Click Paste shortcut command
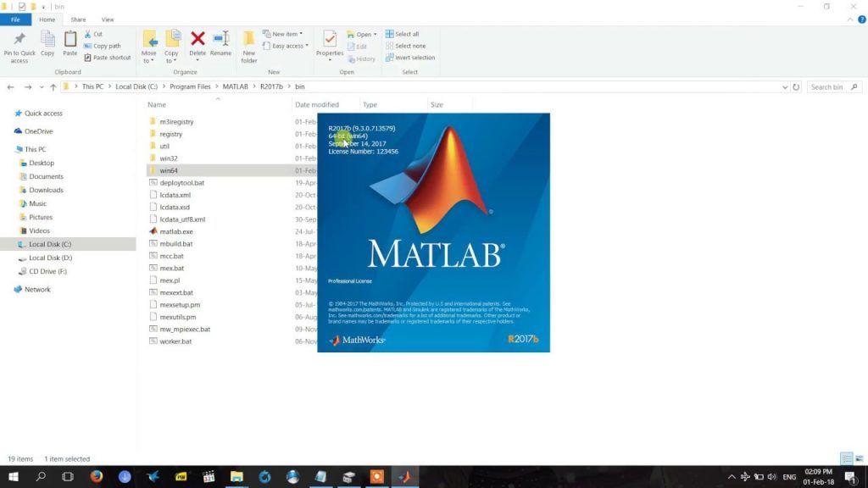This screenshot has width=868, height=488. [108, 58]
